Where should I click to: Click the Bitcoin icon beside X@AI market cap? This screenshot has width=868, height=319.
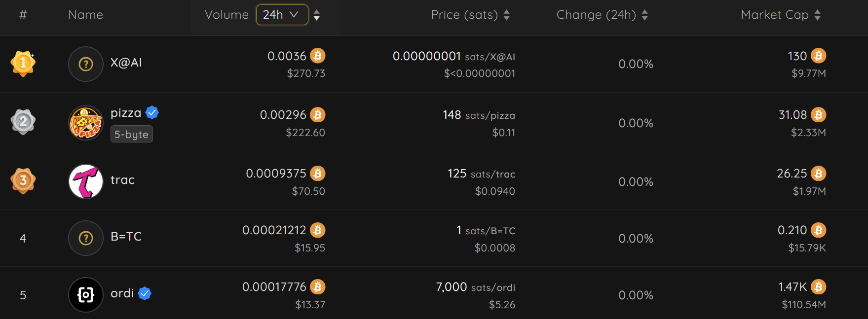(x=819, y=56)
